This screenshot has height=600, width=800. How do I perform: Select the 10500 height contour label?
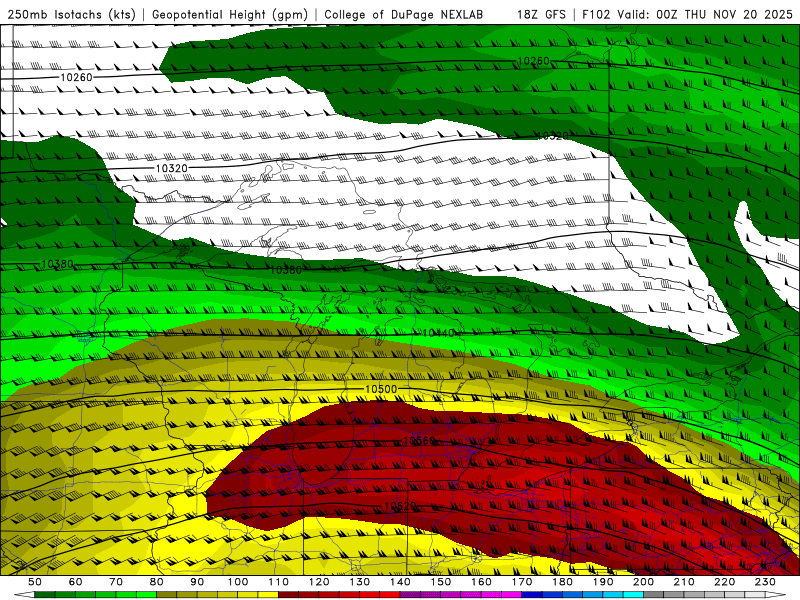point(381,389)
